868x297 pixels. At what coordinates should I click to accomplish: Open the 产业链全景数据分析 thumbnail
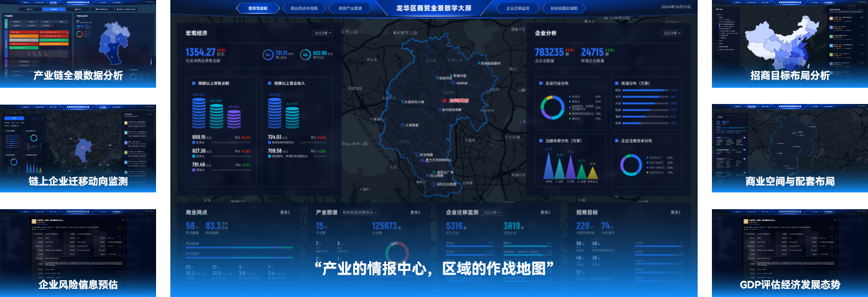coord(78,42)
